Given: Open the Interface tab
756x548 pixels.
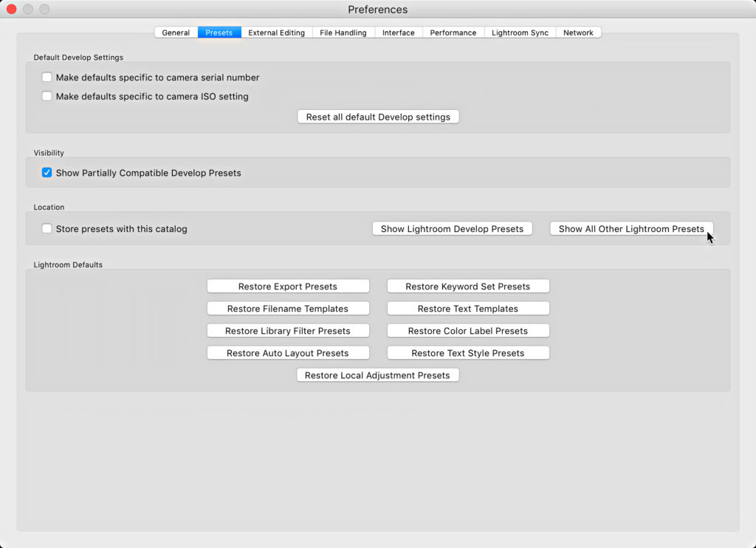Looking at the screenshot, I should click(398, 32).
